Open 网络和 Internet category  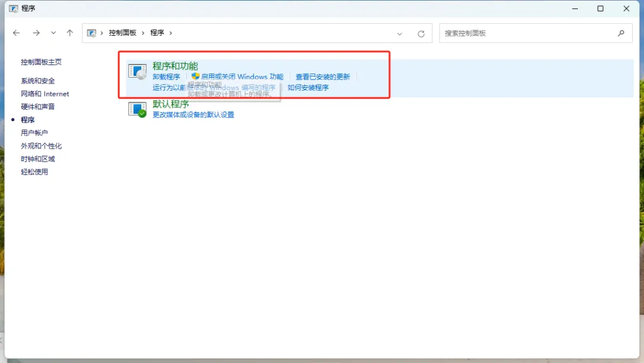tap(45, 94)
